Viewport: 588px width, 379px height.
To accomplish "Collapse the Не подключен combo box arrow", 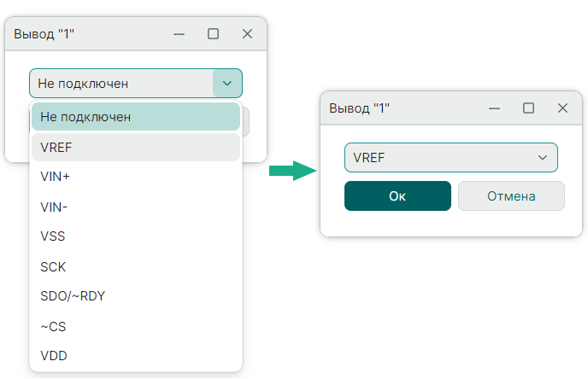I will [x=226, y=83].
